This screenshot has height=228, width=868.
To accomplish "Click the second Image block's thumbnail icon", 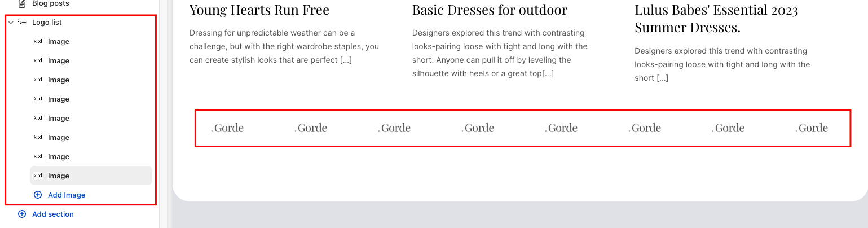I will point(38,60).
